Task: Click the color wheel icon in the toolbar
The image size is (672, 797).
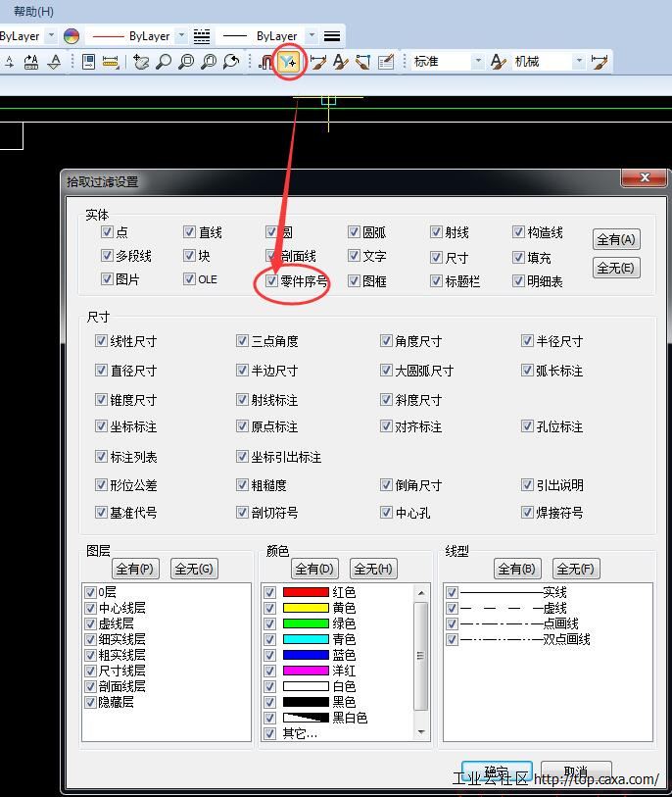Action: point(71,36)
